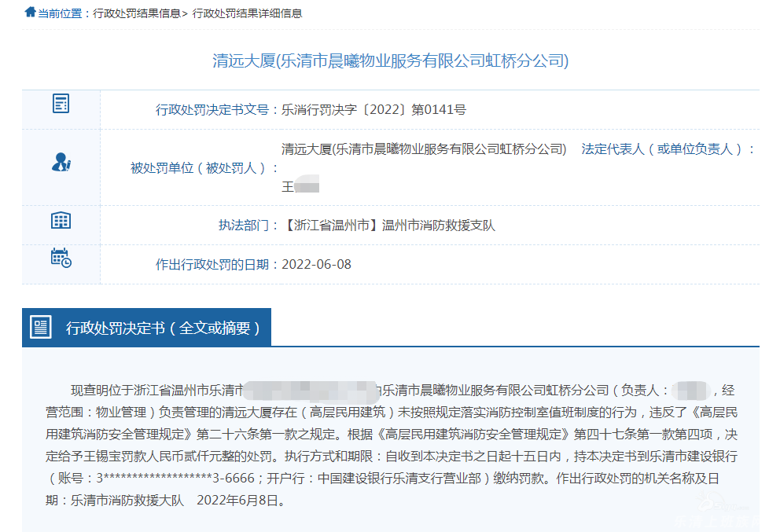Click the person icon beside 被处罚单位
The height and width of the screenshot is (532, 769).
point(61,162)
